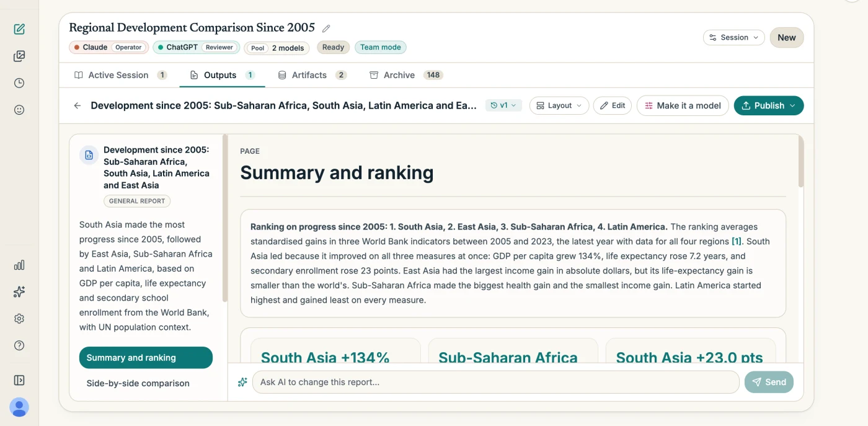Click the Summary and ranking page heading
Viewport: 868px width, 426px height.
337,172
